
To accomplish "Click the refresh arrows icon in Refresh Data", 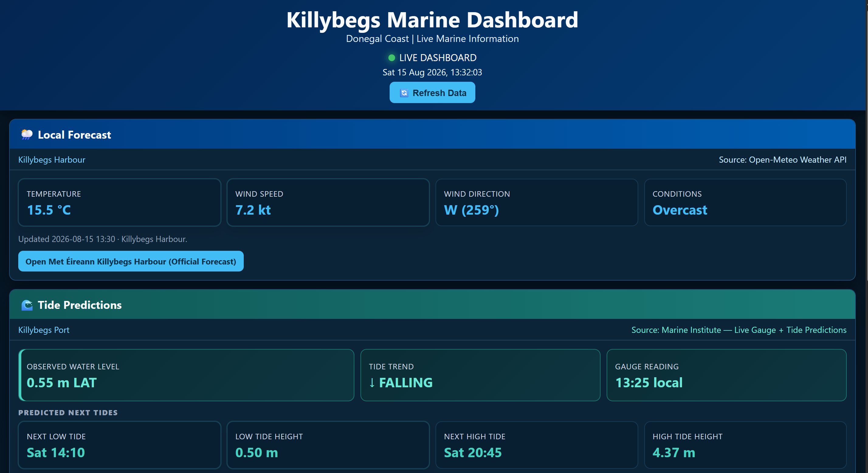I will (404, 93).
